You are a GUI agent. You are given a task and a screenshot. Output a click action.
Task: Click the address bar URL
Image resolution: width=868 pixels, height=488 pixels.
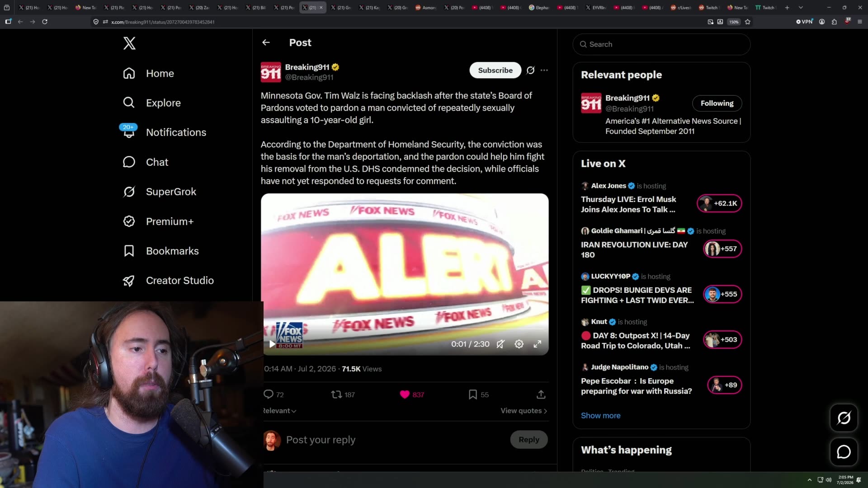point(163,22)
